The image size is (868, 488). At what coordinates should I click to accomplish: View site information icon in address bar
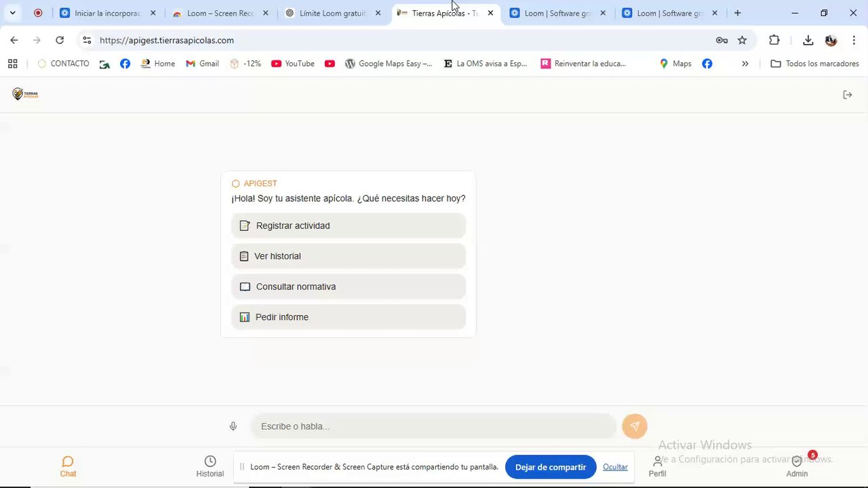pyautogui.click(x=87, y=40)
